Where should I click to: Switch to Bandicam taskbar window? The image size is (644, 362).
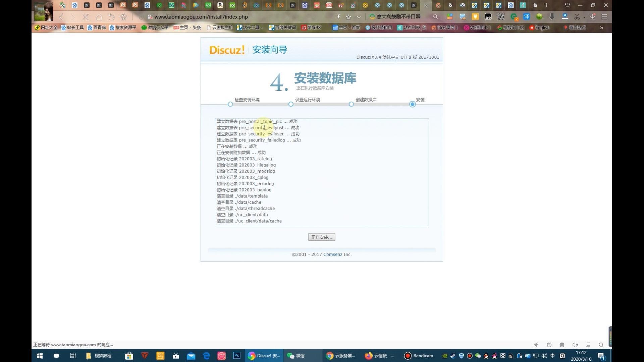click(x=419, y=356)
